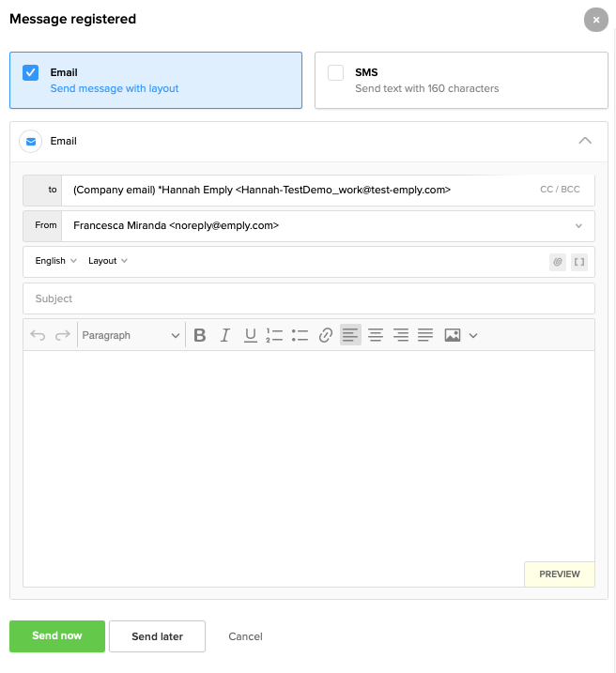Viewport: 616px width, 673px height.
Task: Click into the Subject field
Action: pyautogui.click(x=308, y=298)
